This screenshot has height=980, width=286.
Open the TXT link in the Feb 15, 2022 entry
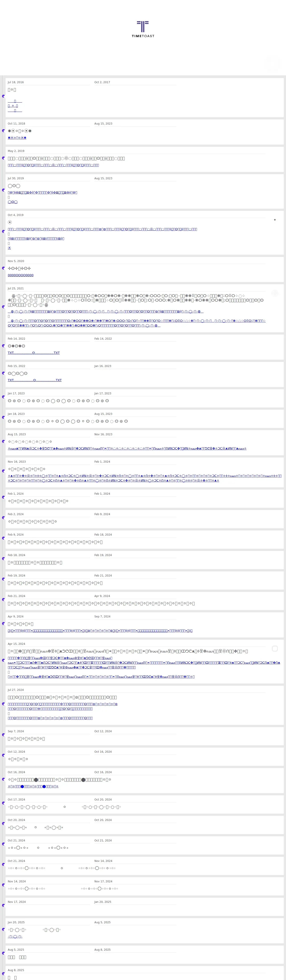(35, 380)
